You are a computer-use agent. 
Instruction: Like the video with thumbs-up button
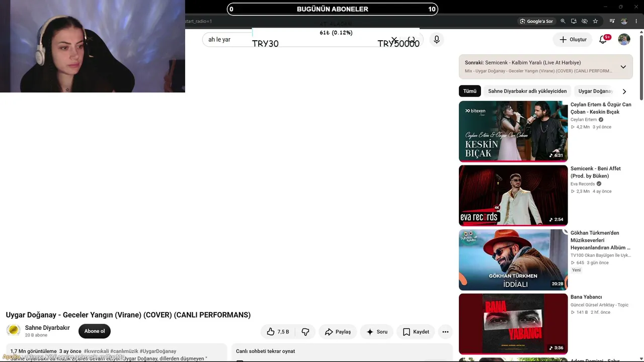[278, 332]
